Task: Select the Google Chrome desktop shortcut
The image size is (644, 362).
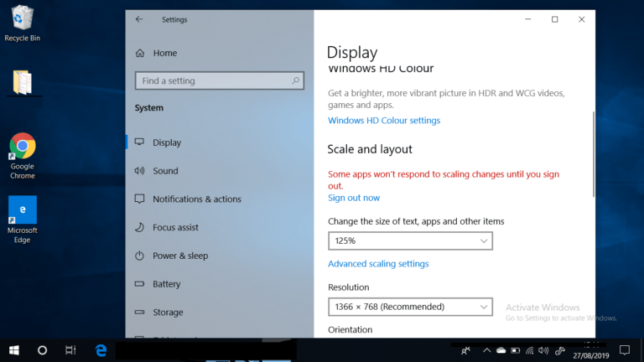Action: (22, 156)
